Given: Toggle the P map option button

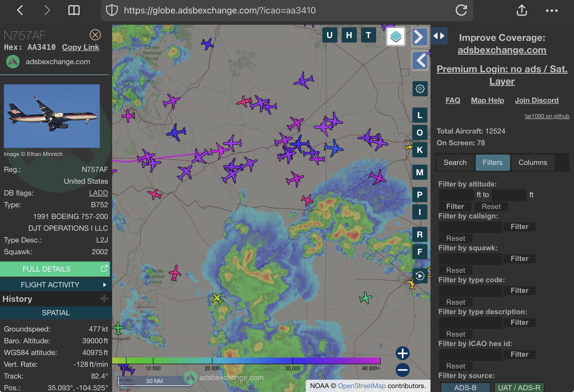Looking at the screenshot, I should [x=420, y=195].
